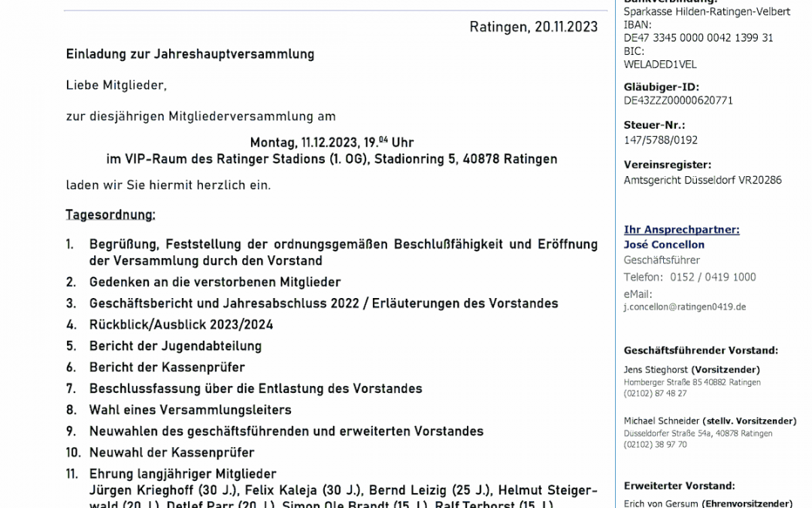The image size is (812, 508).
Task: Click the heading Geschäftsführender Vorstand
Action: 701,350
